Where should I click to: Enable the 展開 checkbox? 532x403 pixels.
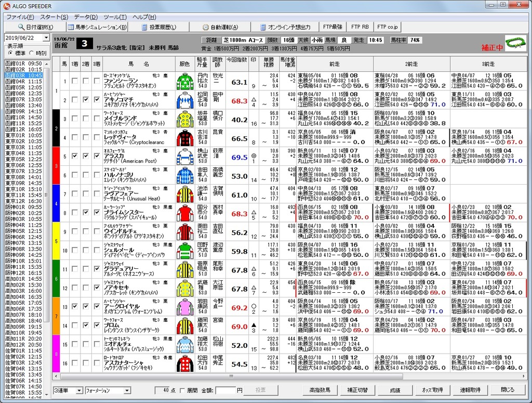point(182,391)
